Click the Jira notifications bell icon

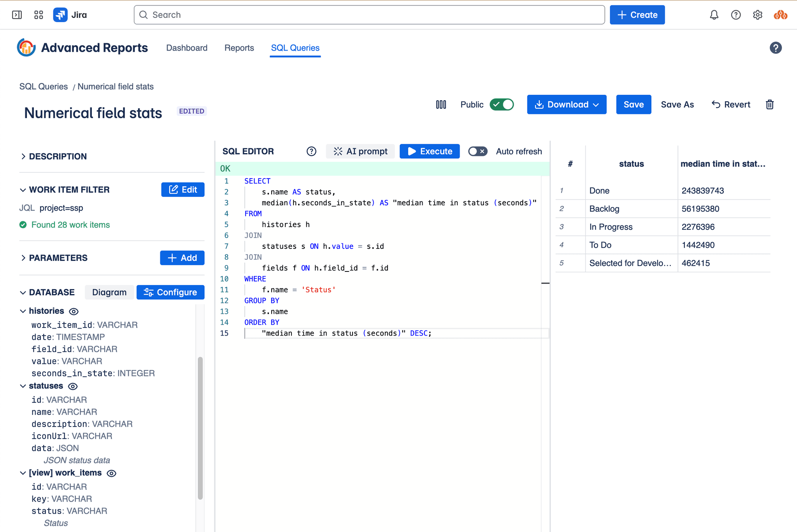714,15
